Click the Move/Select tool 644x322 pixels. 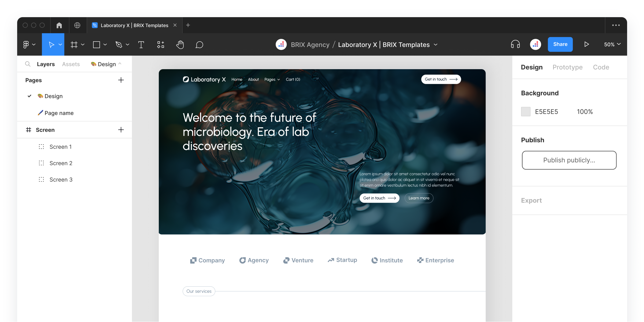(53, 44)
